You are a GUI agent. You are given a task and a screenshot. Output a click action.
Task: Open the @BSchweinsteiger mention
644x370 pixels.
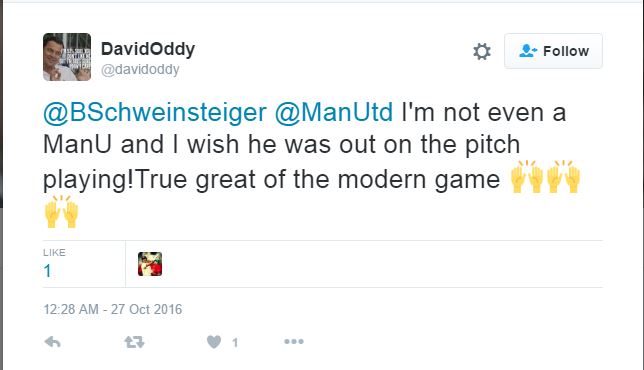coord(155,112)
